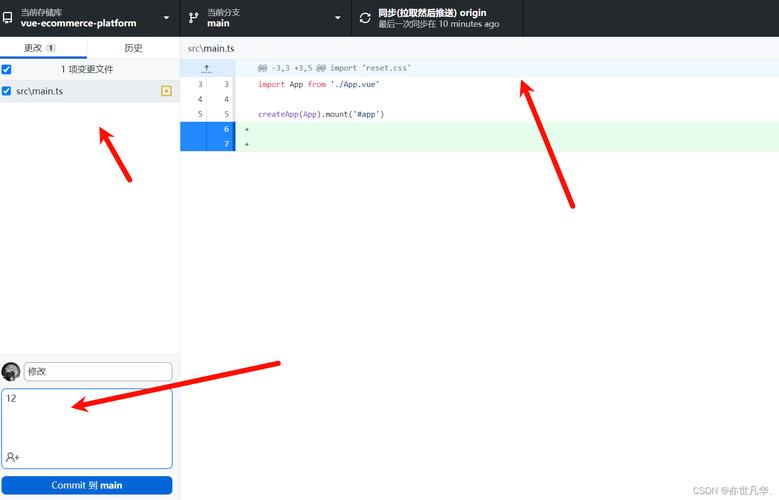Click the import App from './App.vue' line
This screenshot has width=779, height=500.
318,84
